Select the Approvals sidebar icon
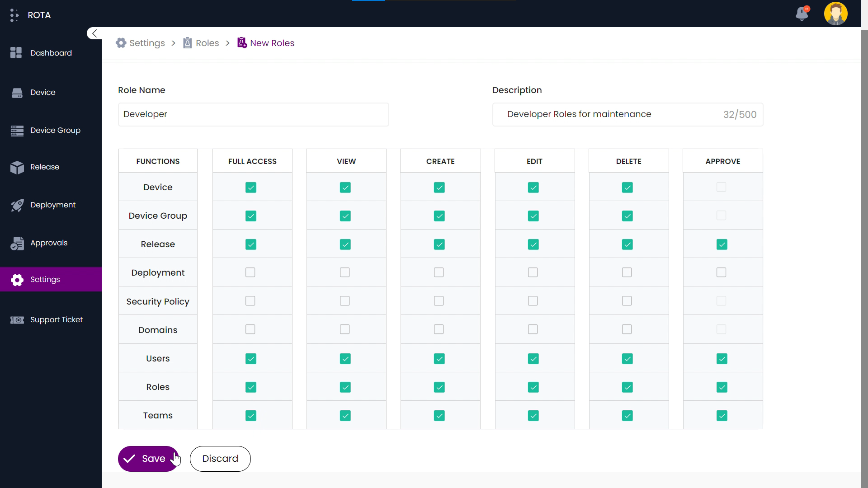 pos(17,243)
